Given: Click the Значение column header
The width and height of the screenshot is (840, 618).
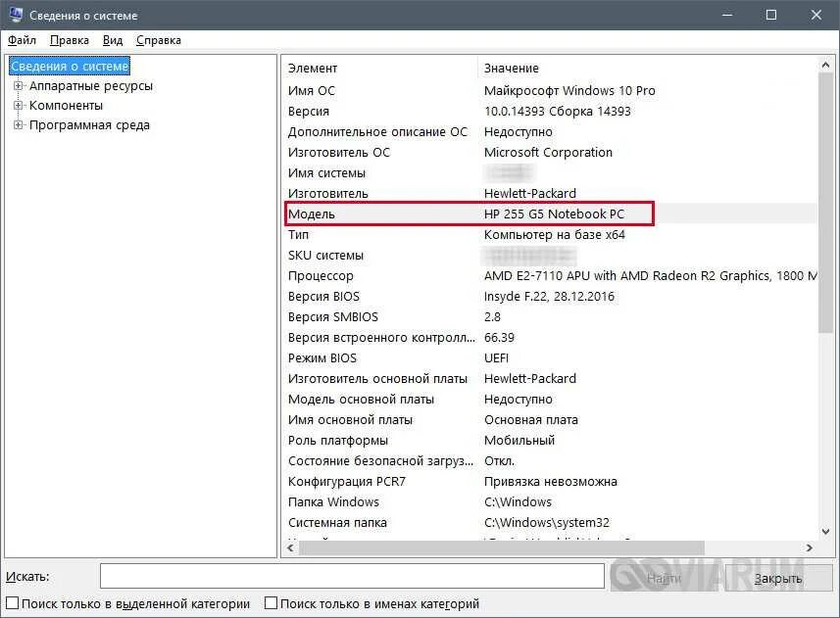Looking at the screenshot, I should coord(647,68).
